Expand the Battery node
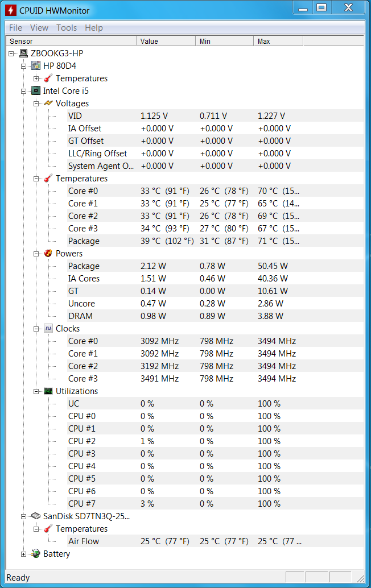This screenshot has height=588, width=371. coord(24,554)
